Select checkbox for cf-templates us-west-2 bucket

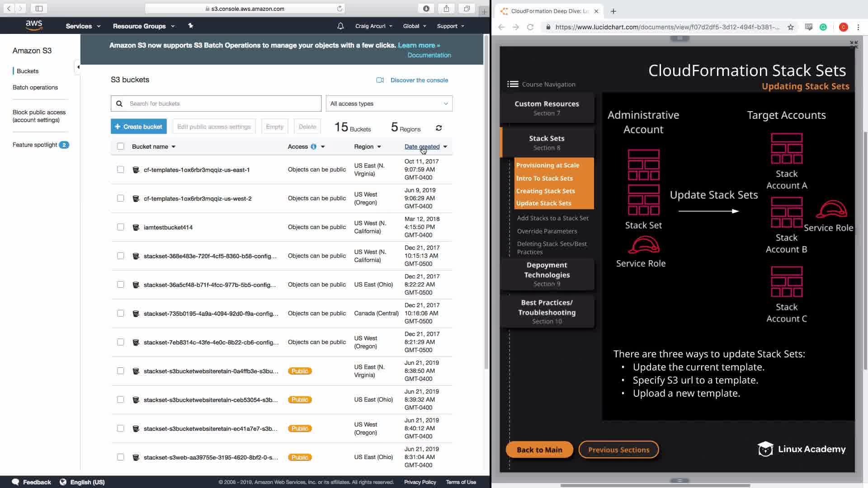pos(120,198)
